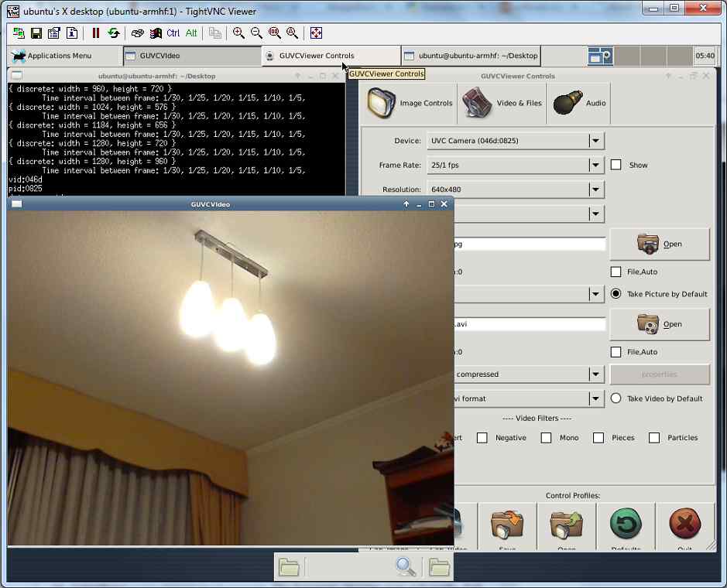Tick the File,Auto checkbox under the video Open button
This screenshot has height=588, width=727.
(x=616, y=352)
